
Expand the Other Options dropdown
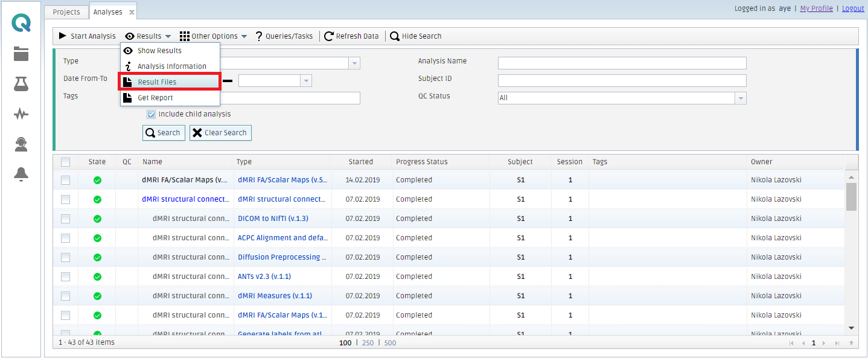[x=214, y=36]
